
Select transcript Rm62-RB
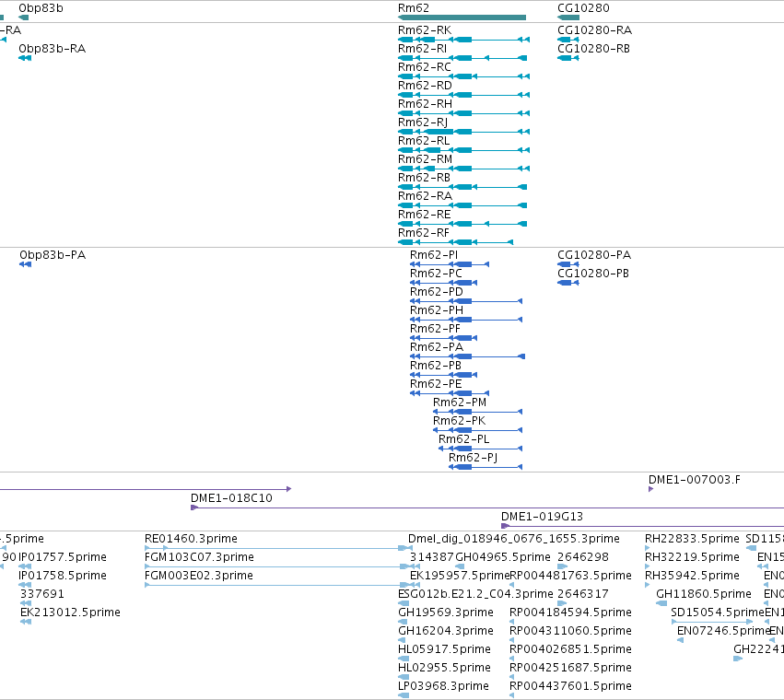pyautogui.click(x=462, y=187)
